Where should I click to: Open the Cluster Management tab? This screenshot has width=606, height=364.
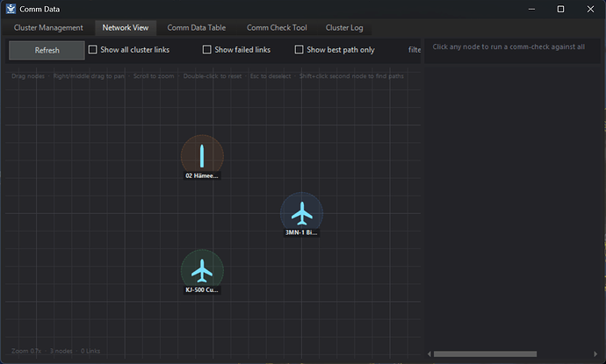(x=48, y=28)
